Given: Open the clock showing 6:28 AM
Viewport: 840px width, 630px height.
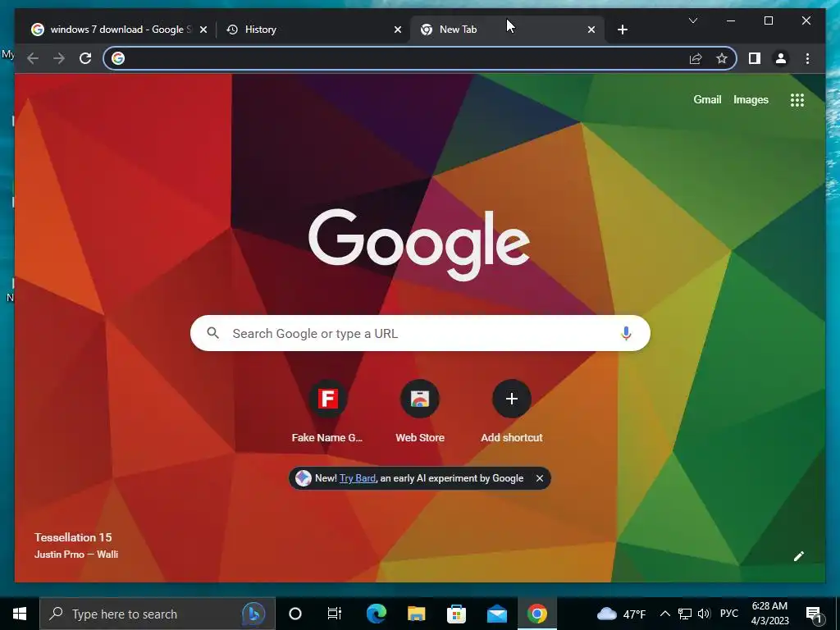Looking at the screenshot, I should (769, 614).
